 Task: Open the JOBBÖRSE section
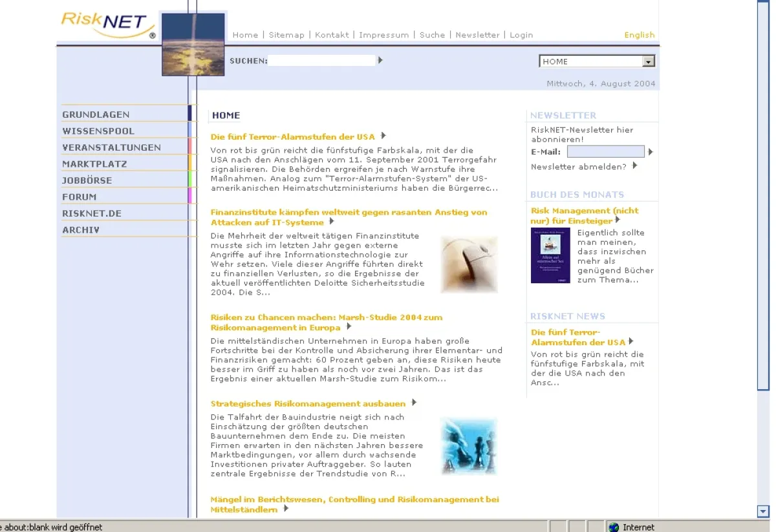pos(85,180)
